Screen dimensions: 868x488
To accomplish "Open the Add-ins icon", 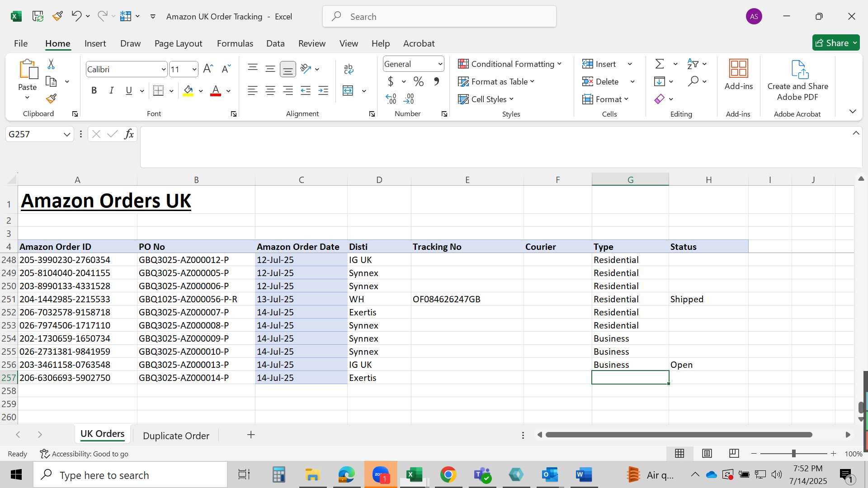I will 739,75.
